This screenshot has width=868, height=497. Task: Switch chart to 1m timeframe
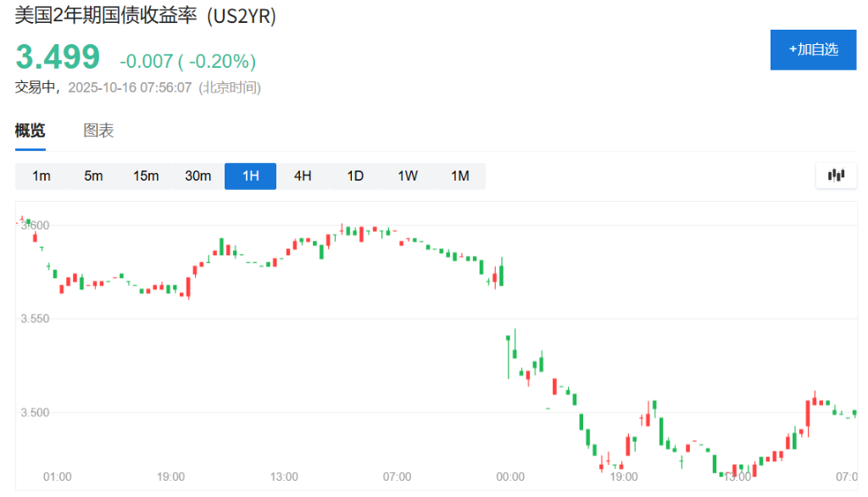point(41,176)
